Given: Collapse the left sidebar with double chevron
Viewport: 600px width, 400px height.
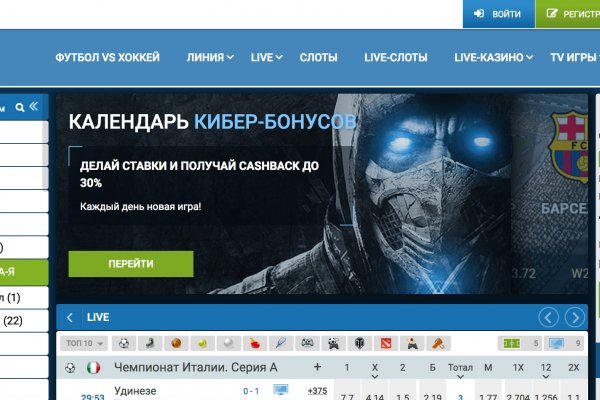Looking at the screenshot, I should click(33, 106).
